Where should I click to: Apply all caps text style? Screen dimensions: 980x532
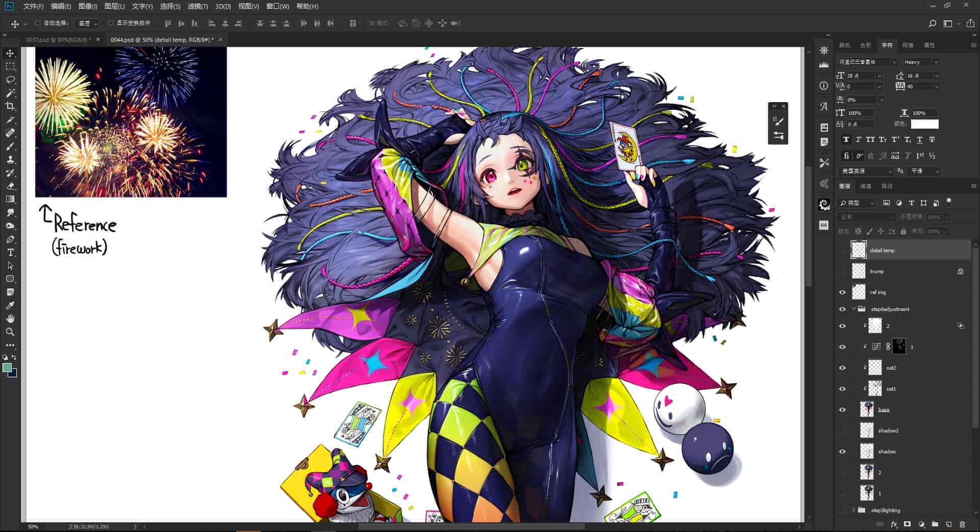point(870,140)
